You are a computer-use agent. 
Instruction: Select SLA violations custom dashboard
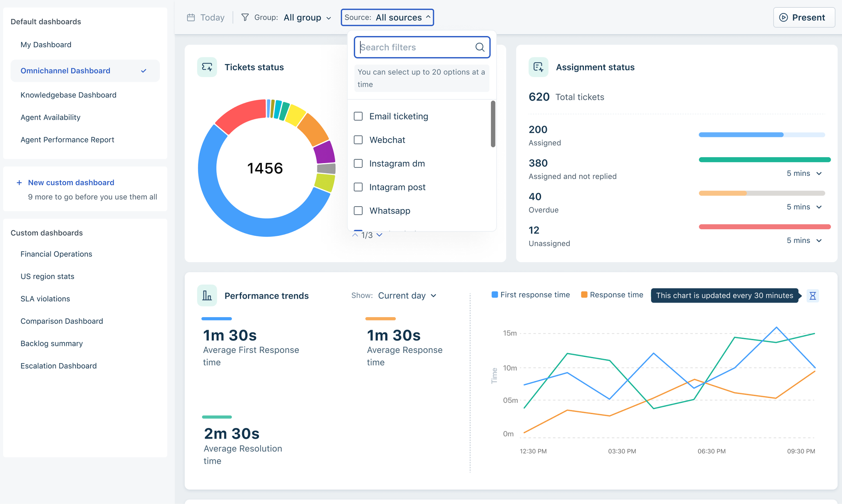[45, 299]
